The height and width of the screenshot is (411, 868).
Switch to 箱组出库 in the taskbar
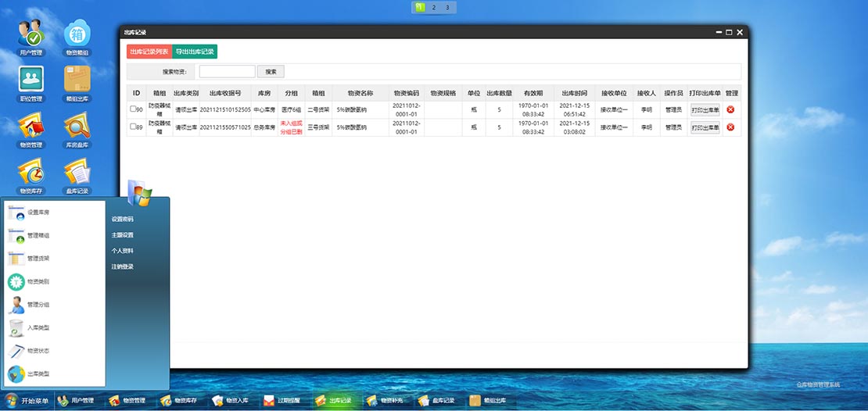[489, 401]
